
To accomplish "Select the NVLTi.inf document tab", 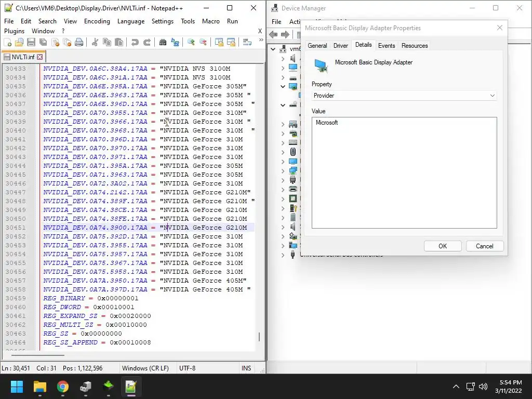I will pos(23,57).
